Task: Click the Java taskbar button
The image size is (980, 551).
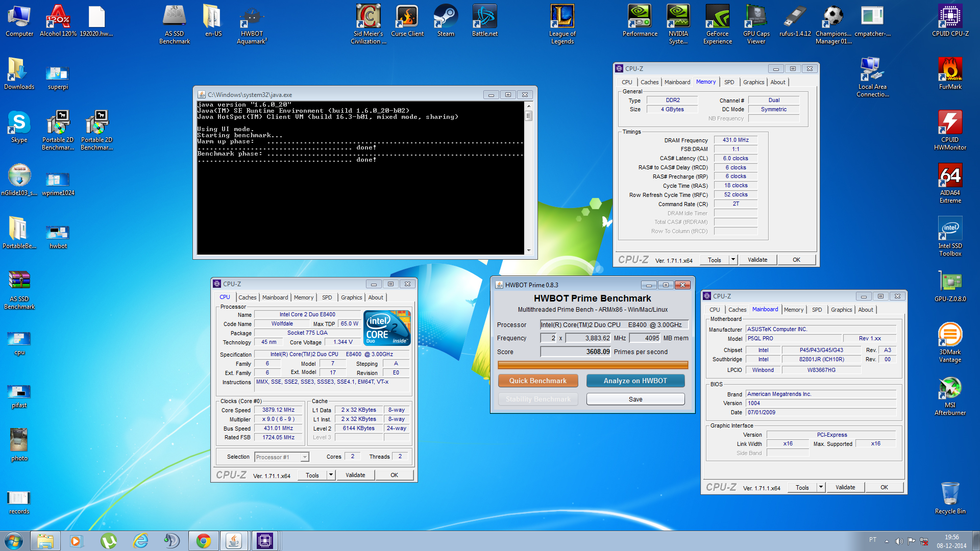Action: [234, 541]
